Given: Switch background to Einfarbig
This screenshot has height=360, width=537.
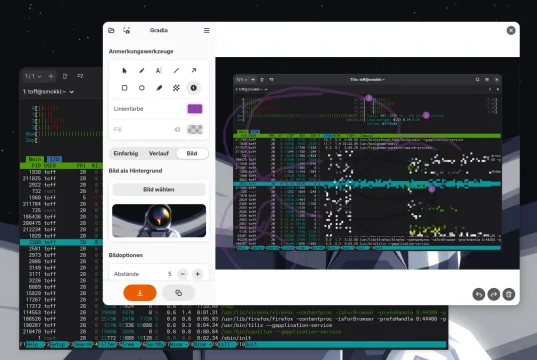Looking at the screenshot, I should pos(126,153).
